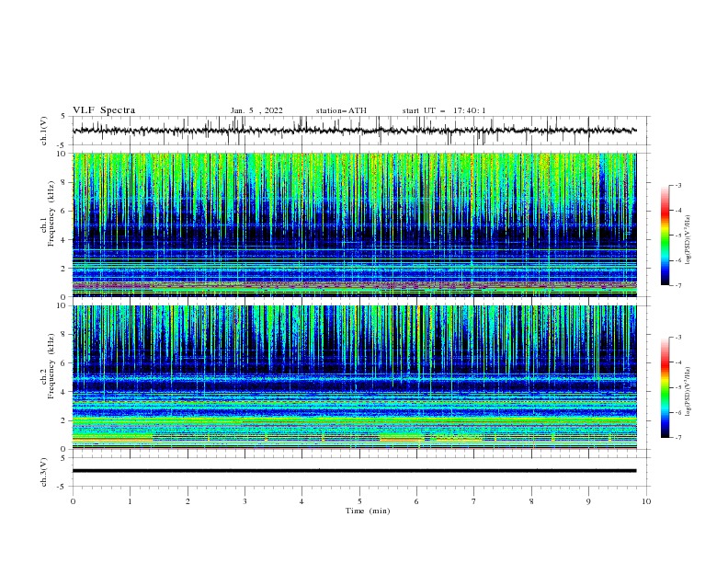728x563 pixels.
Task: Click the "6" frequency tick on ch.2 axis
Action: tap(63, 362)
